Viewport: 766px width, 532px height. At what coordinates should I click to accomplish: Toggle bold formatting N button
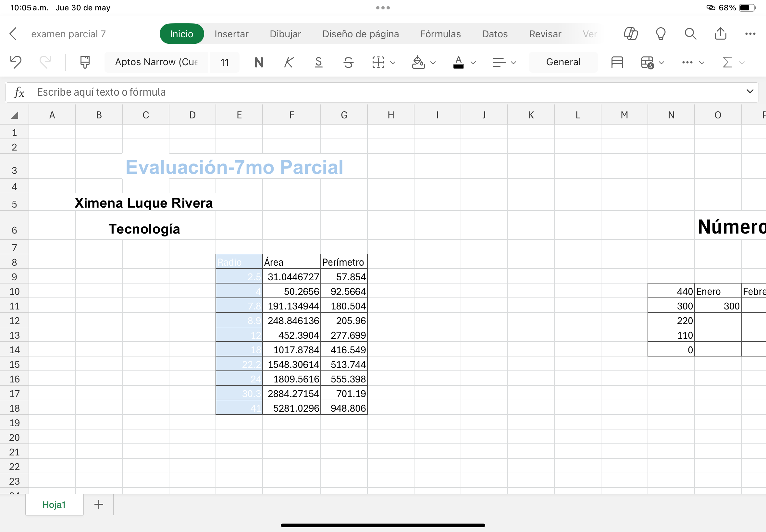point(259,62)
